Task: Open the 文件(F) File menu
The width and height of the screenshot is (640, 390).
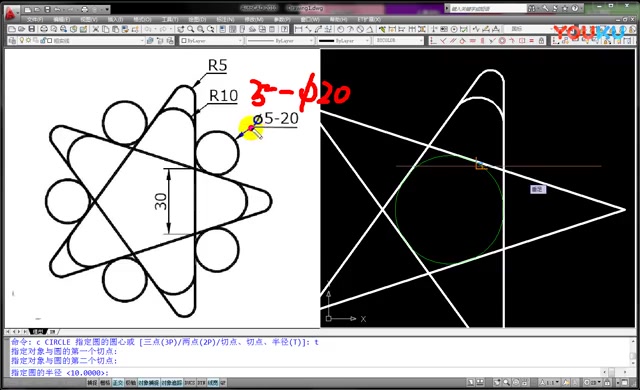Action: [x=35, y=19]
